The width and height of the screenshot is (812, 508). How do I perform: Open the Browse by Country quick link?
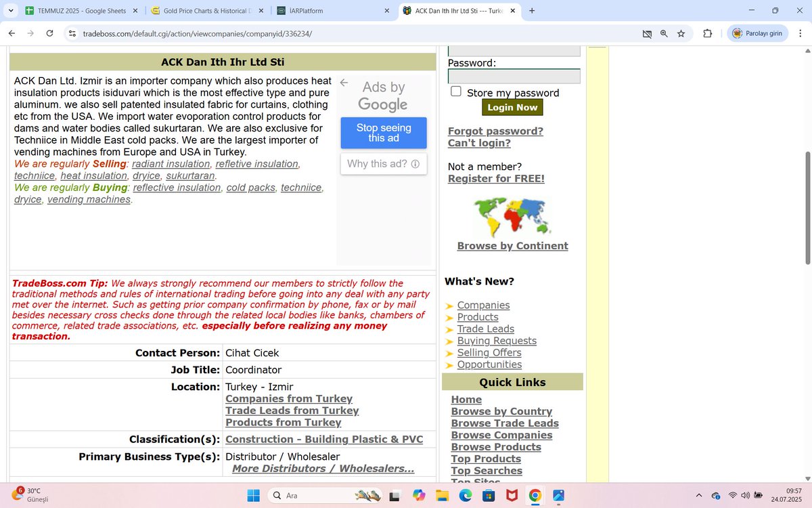click(501, 412)
